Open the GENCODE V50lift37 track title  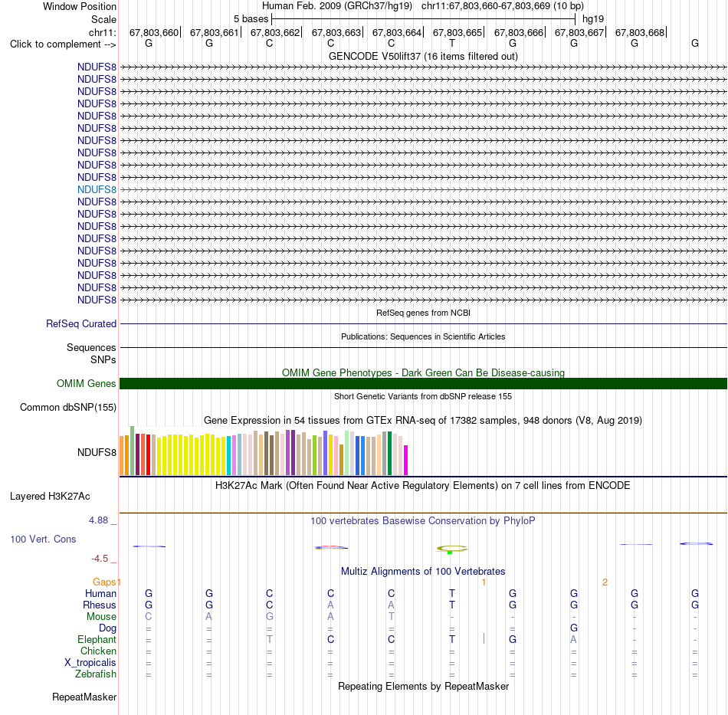pos(423,56)
